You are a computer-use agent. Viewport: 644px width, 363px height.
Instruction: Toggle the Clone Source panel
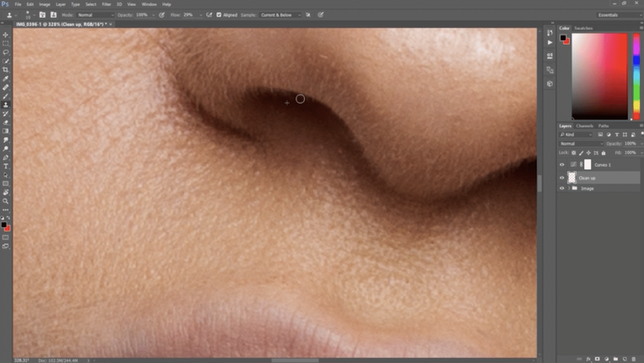point(53,15)
